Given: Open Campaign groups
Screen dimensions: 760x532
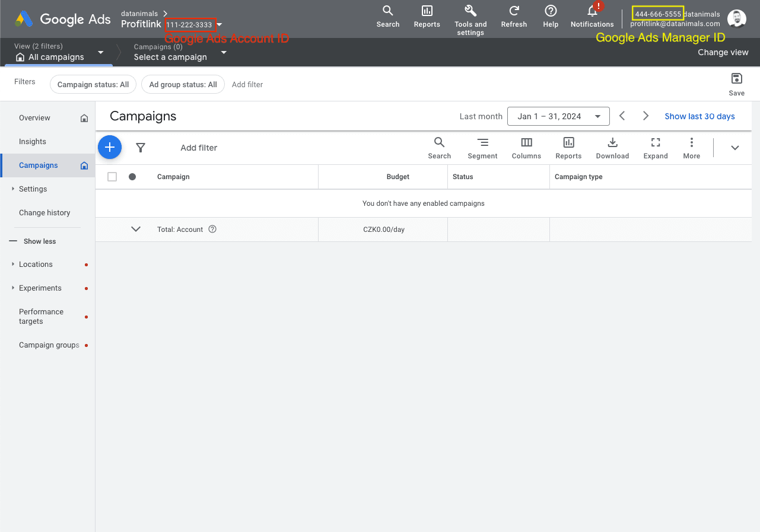Looking at the screenshot, I should (49, 345).
